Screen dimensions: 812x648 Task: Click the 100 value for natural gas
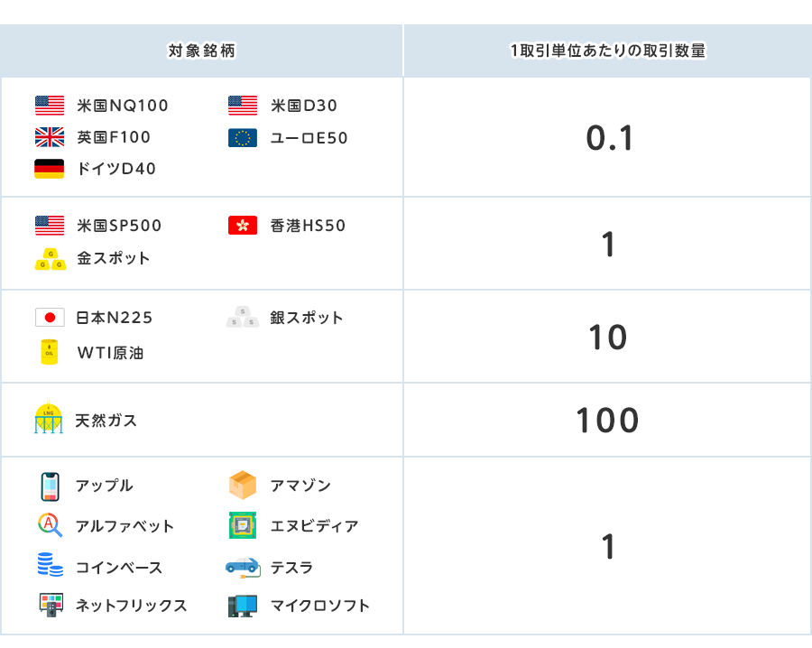(607, 421)
